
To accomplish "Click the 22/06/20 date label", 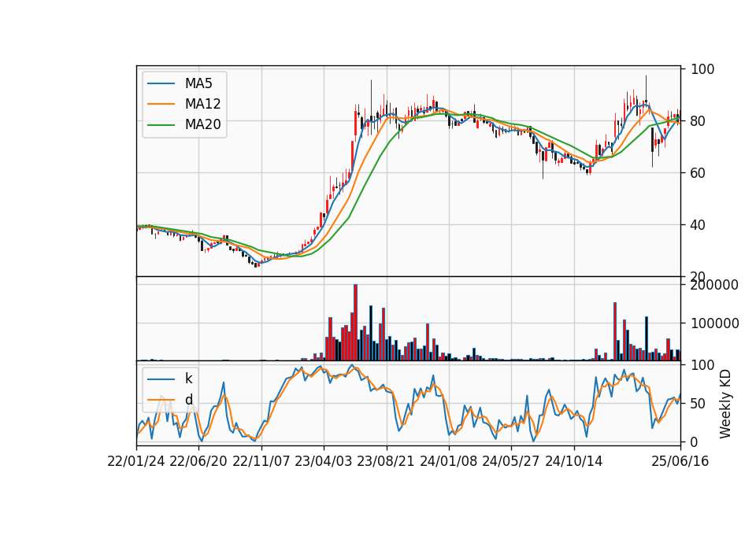I will [x=198, y=462].
